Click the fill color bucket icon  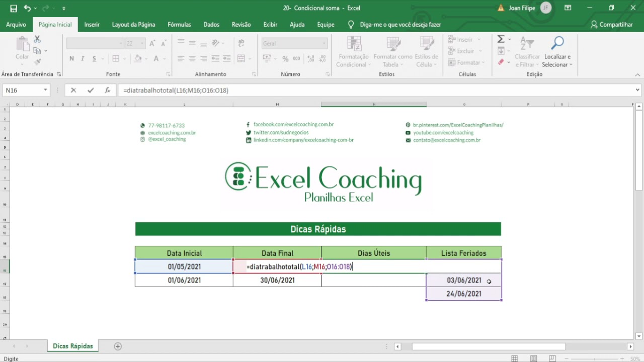tap(138, 59)
